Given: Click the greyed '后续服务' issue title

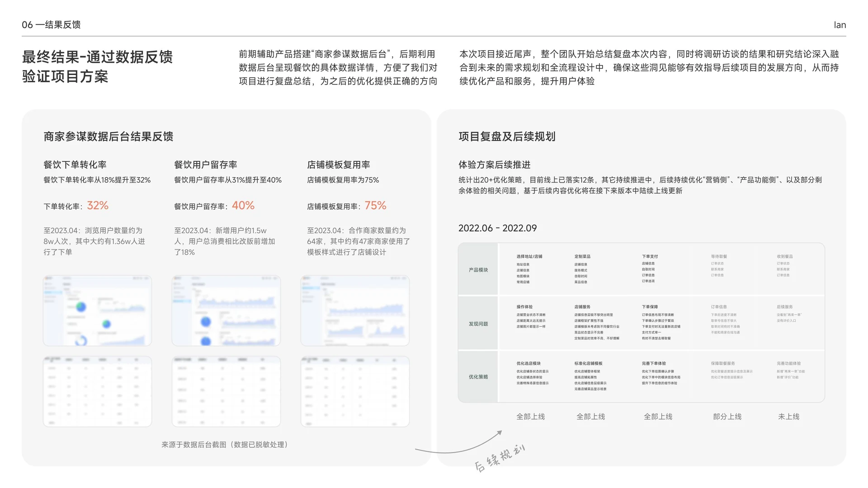Looking at the screenshot, I should click(785, 307).
